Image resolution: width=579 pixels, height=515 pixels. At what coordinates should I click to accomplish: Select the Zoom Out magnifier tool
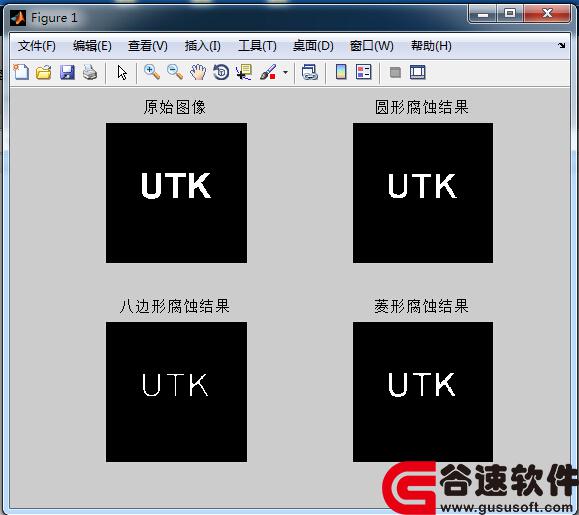pos(175,72)
